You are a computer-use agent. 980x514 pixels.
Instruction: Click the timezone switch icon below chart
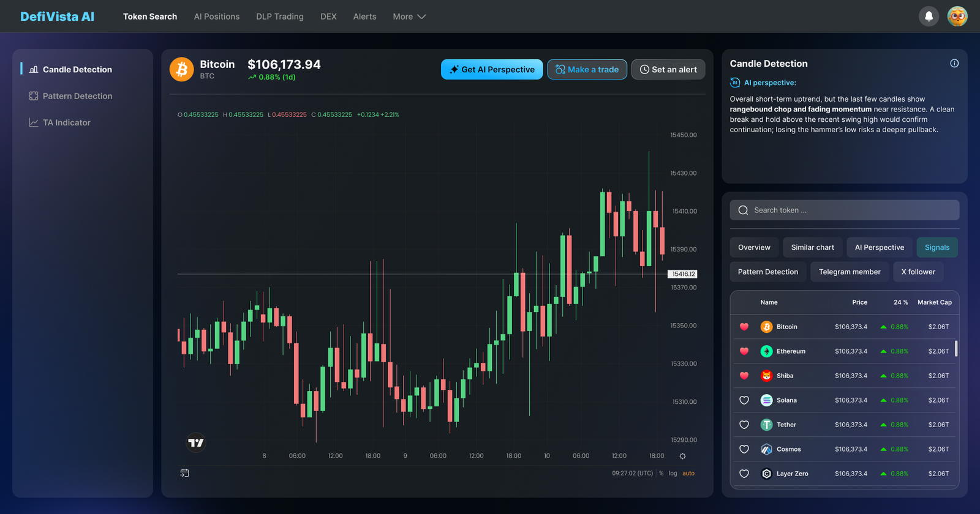point(184,473)
